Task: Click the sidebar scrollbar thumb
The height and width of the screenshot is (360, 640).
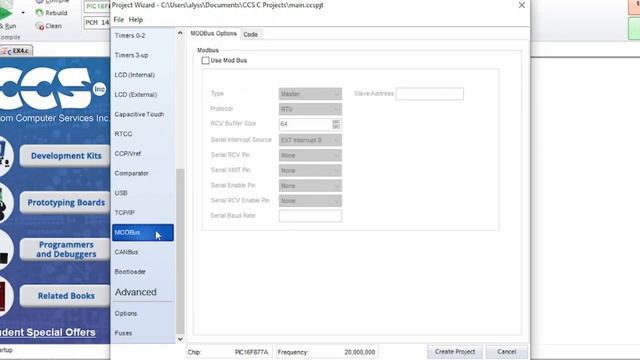Action: click(180, 251)
